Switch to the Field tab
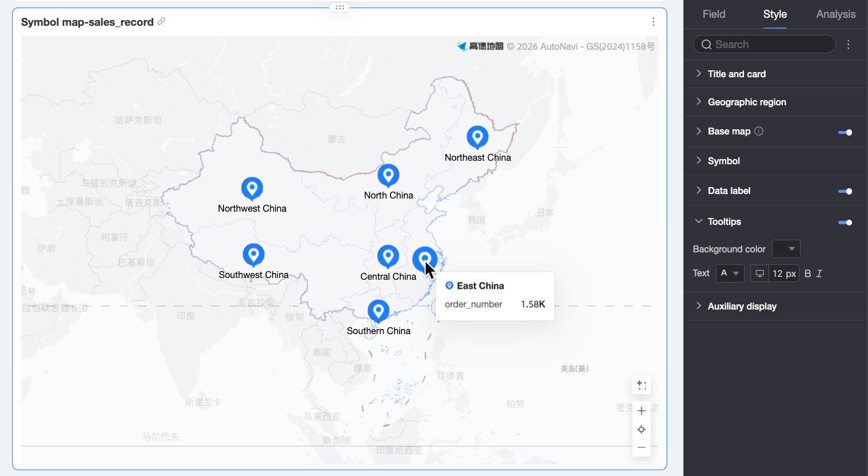The image size is (868, 476). point(714,14)
